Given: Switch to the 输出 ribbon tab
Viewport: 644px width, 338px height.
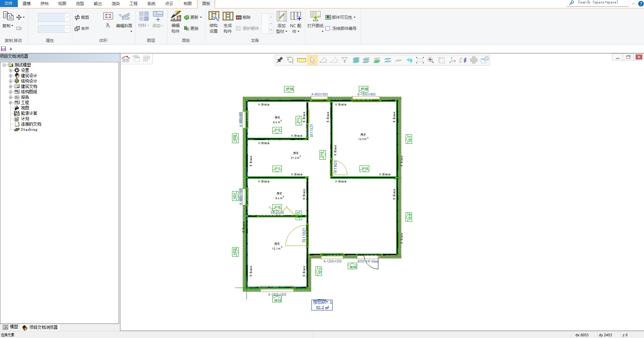Looking at the screenshot, I should tap(98, 3).
